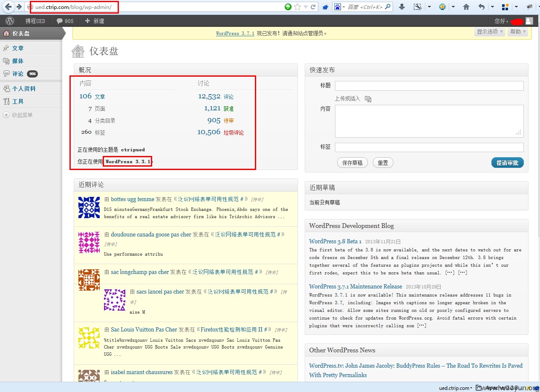Open the 905 待审 pending link

coord(220,120)
